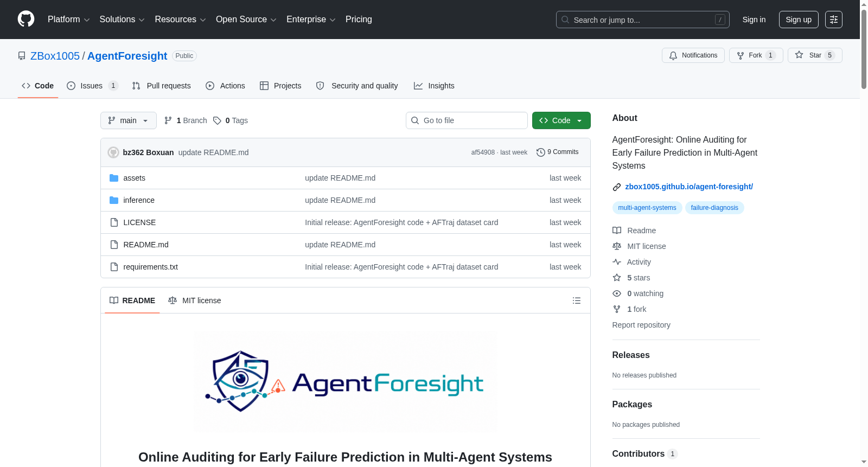
Task: Expand the Open Source menu
Action: [x=246, y=20]
